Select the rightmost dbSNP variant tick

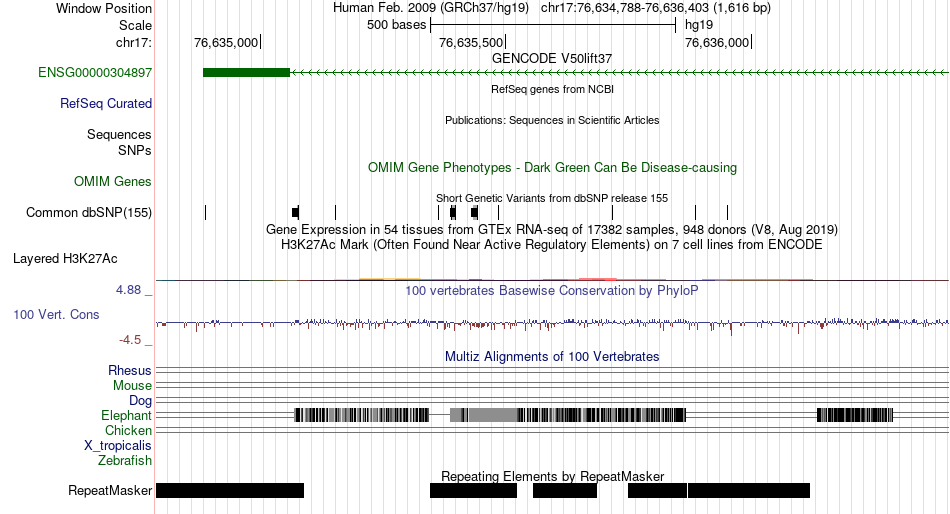(727, 212)
